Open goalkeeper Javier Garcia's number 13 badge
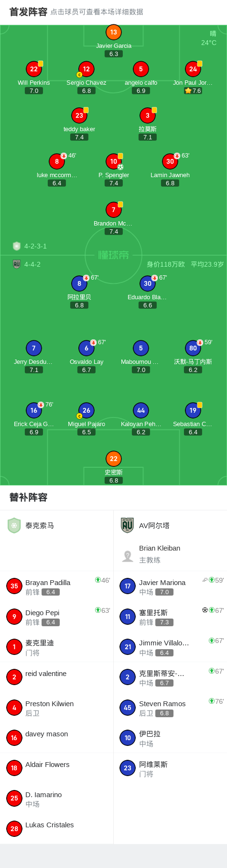 point(113,32)
